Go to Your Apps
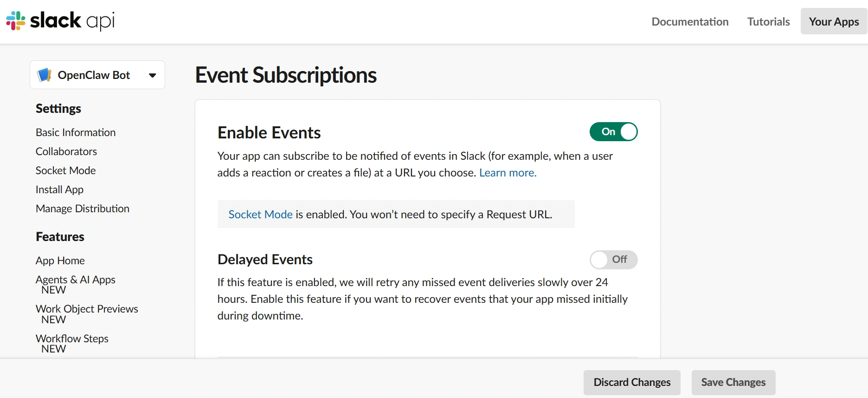Viewport: 868px width, 398px height. coord(834,22)
